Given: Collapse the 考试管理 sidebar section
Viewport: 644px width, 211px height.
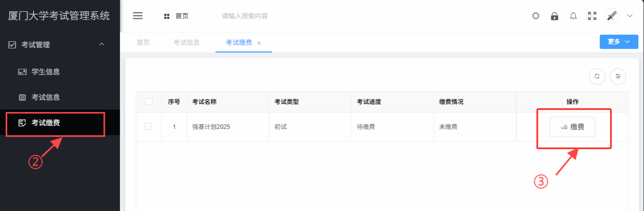Looking at the screenshot, I should [101, 45].
